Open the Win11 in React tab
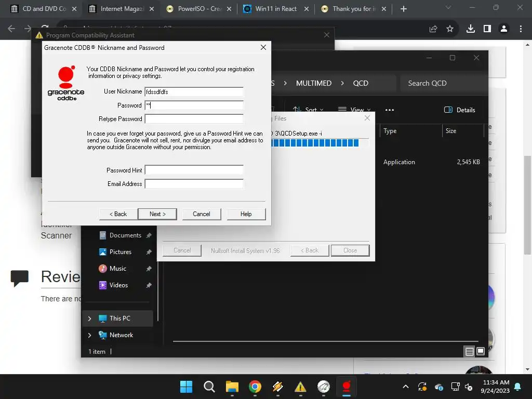This screenshot has width=532, height=399. 276,9
